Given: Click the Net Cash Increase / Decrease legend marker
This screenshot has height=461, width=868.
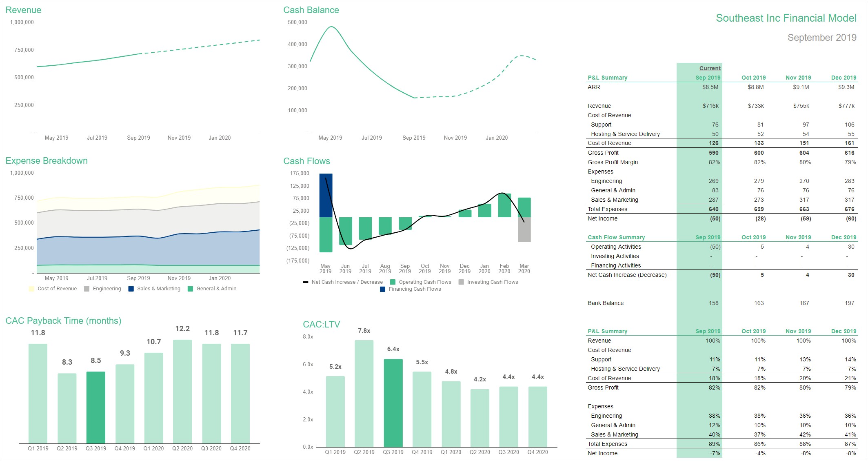Looking at the screenshot, I should tap(305, 282).
